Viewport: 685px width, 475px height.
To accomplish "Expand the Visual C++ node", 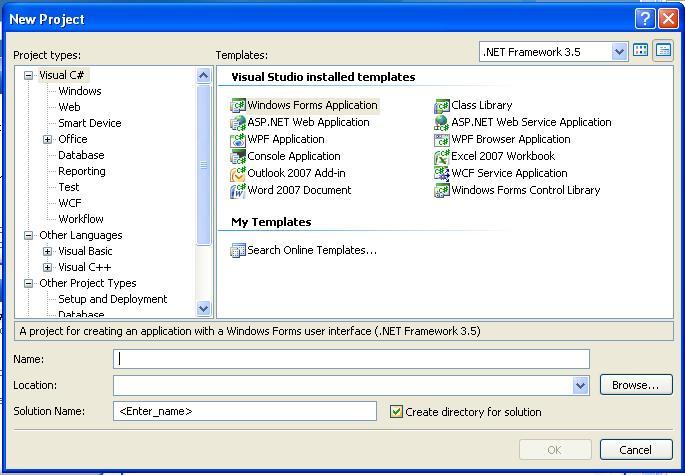I will [48, 267].
